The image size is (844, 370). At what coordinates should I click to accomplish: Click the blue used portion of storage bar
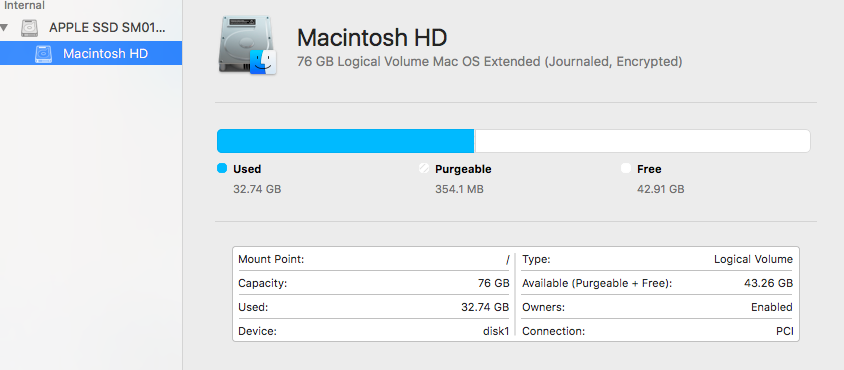[x=346, y=141]
